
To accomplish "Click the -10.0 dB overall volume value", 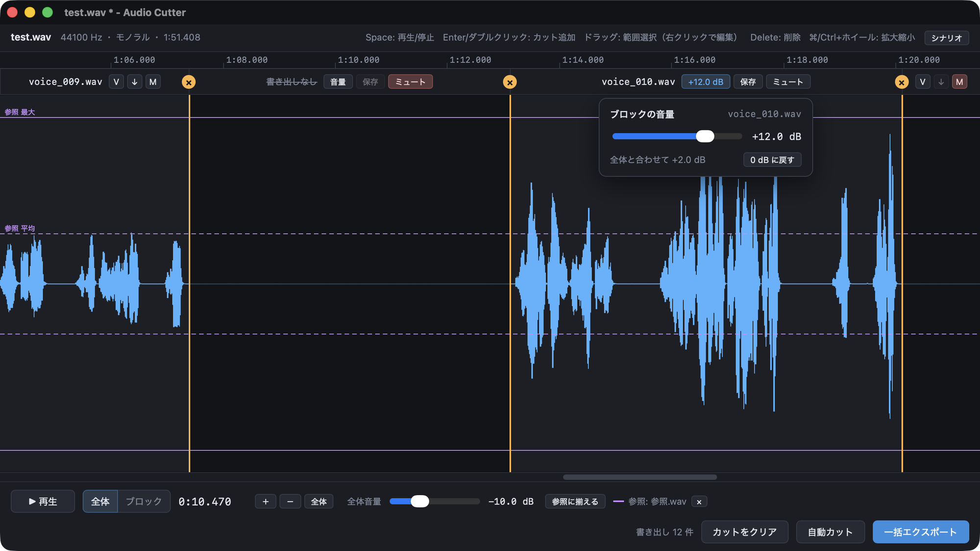I will 511,502.
